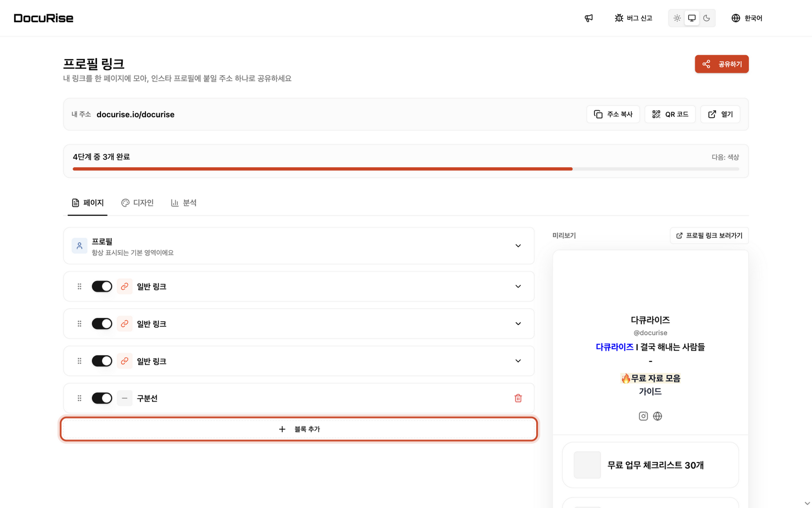Click the scroll-down chevron at bottom right
This screenshot has width=812, height=508.
[807, 503]
